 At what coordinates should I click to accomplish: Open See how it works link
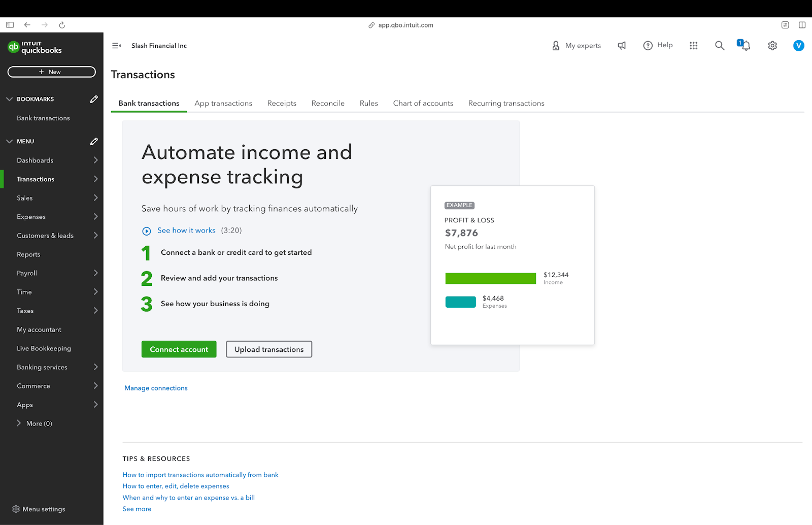coord(186,231)
